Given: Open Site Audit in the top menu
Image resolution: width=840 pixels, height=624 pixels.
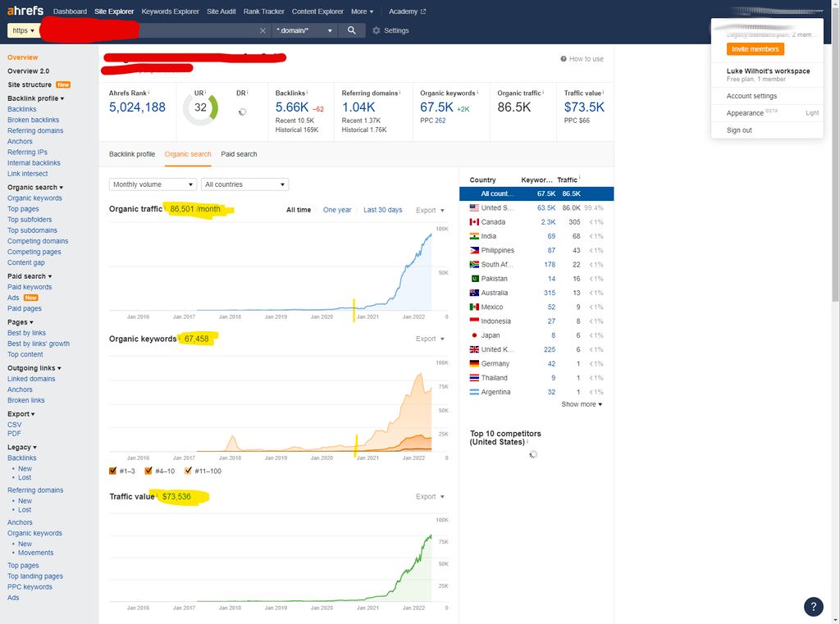Looking at the screenshot, I should click(221, 11).
